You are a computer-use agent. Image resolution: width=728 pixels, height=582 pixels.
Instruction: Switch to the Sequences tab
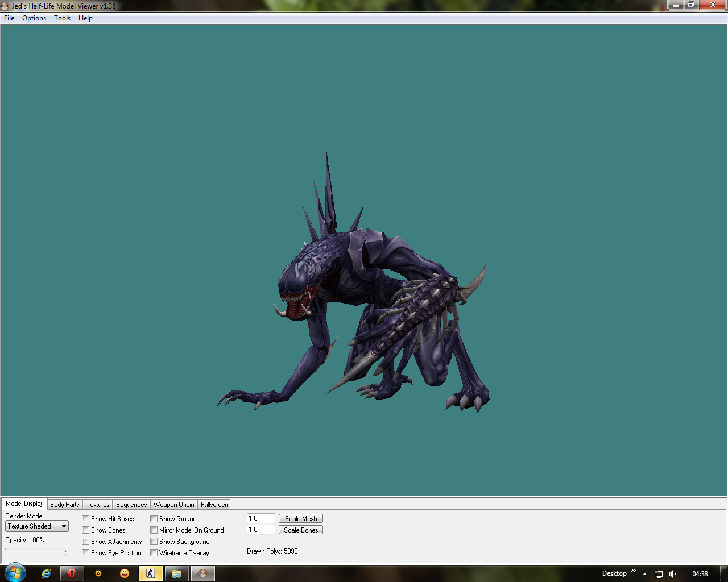[x=131, y=505]
